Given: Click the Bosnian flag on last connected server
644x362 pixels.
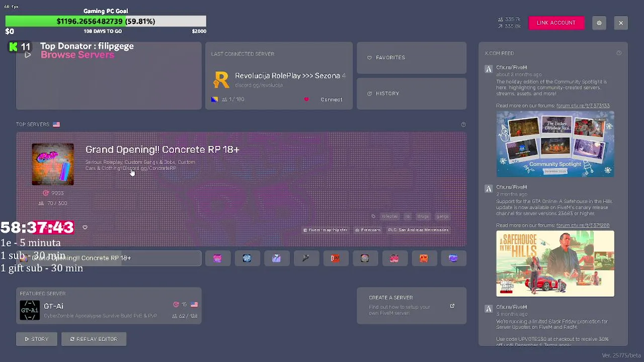Looking at the screenshot, I should coord(214,100).
